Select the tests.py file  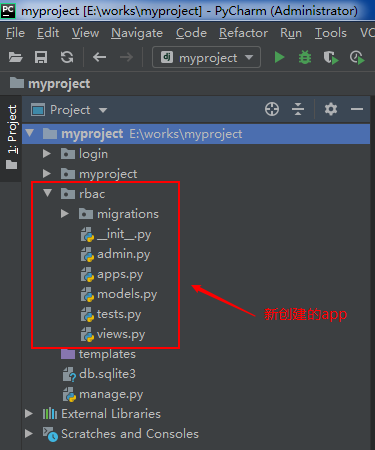[x=111, y=314]
